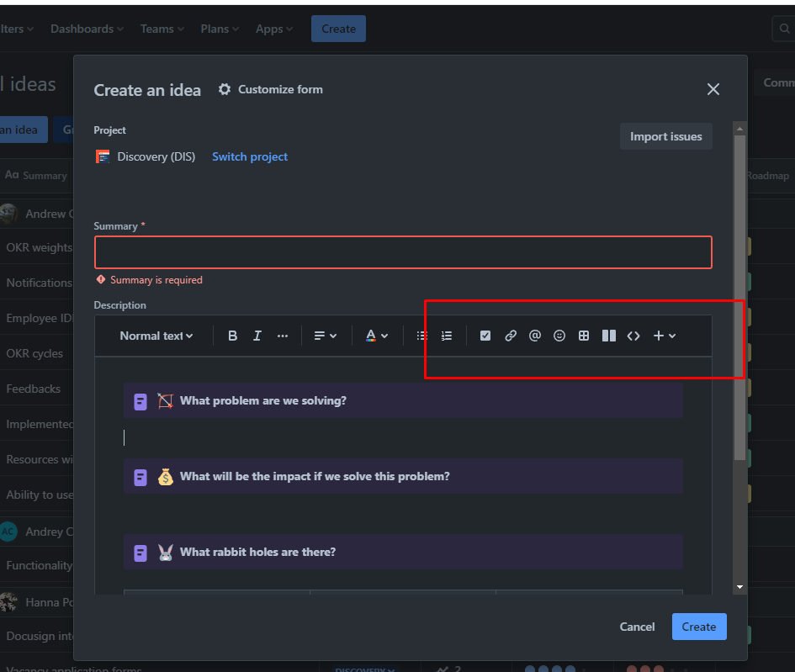Screen dimensions: 795x672
Task: Add an action item checkbox
Action: click(x=485, y=336)
